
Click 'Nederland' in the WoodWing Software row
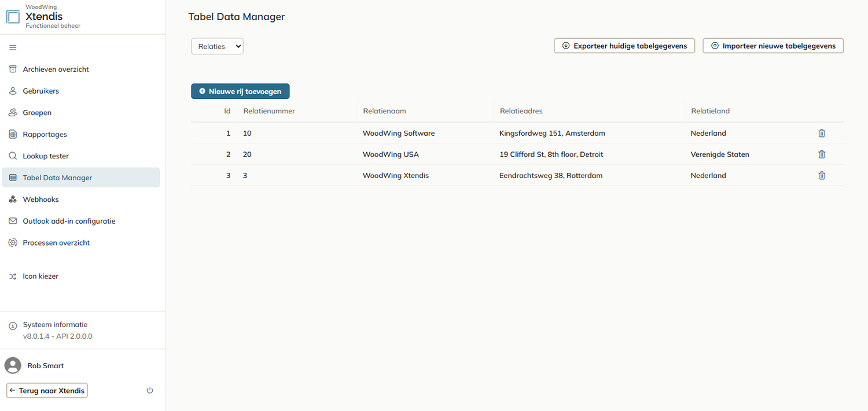point(708,133)
